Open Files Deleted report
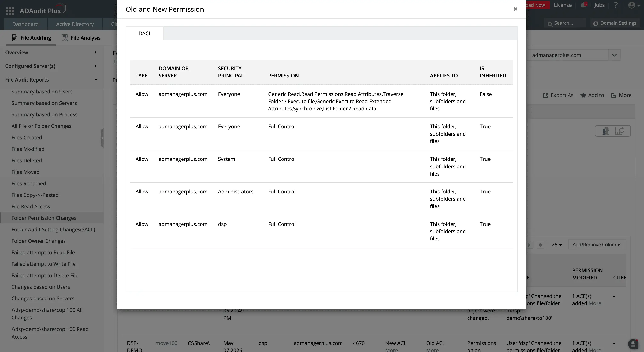 point(26,160)
